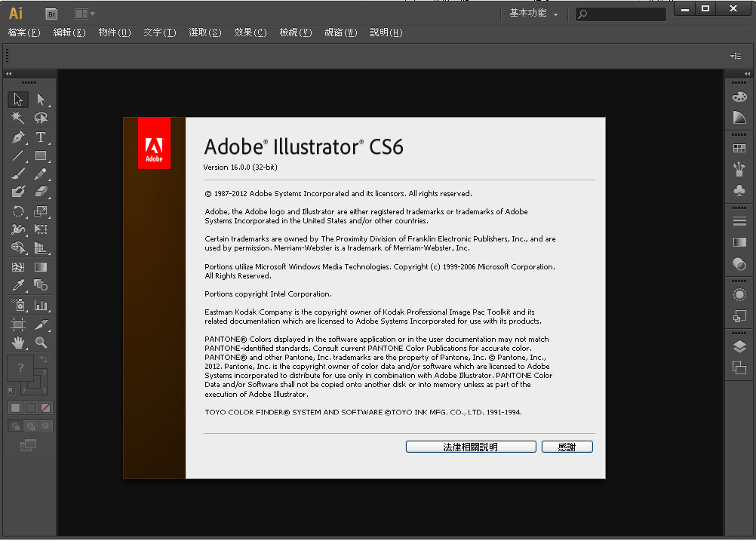Image resolution: width=756 pixels, height=541 pixels.
Task: Reset to default fill and stroke
Action: pos(11,391)
